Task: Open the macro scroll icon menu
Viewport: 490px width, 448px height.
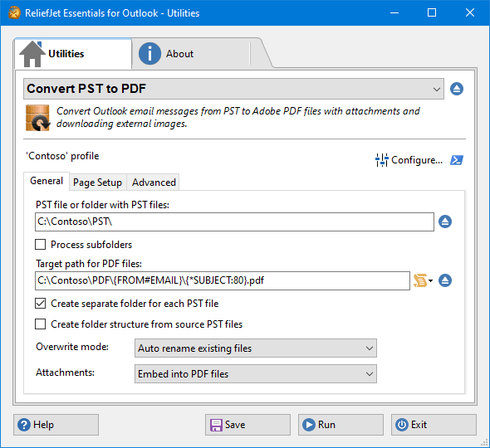Action: pos(423,280)
